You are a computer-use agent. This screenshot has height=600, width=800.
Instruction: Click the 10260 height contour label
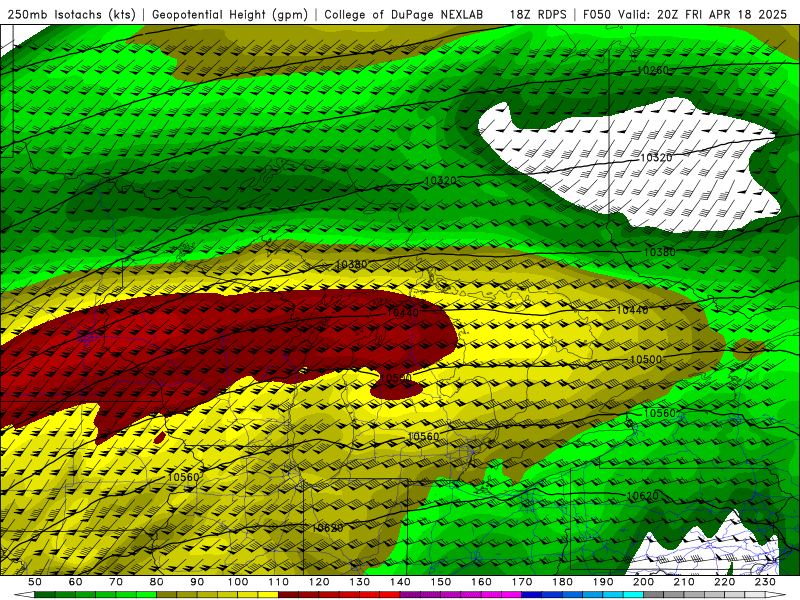point(653,70)
